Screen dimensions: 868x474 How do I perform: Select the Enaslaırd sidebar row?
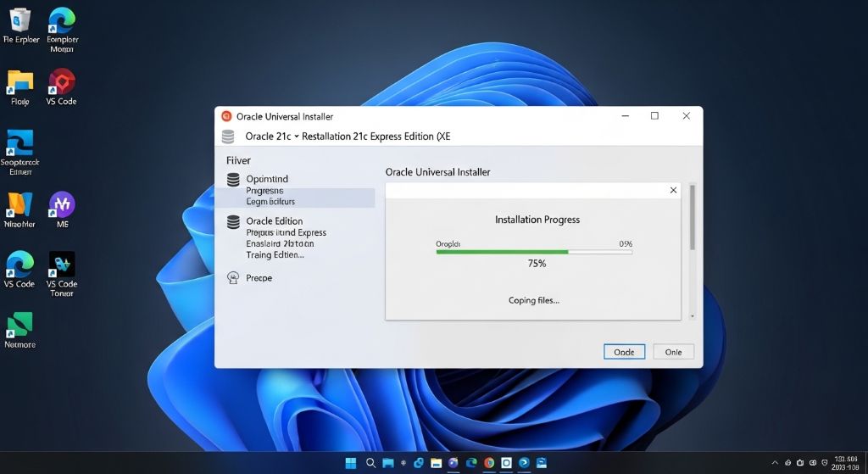pyautogui.click(x=280, y=243)
